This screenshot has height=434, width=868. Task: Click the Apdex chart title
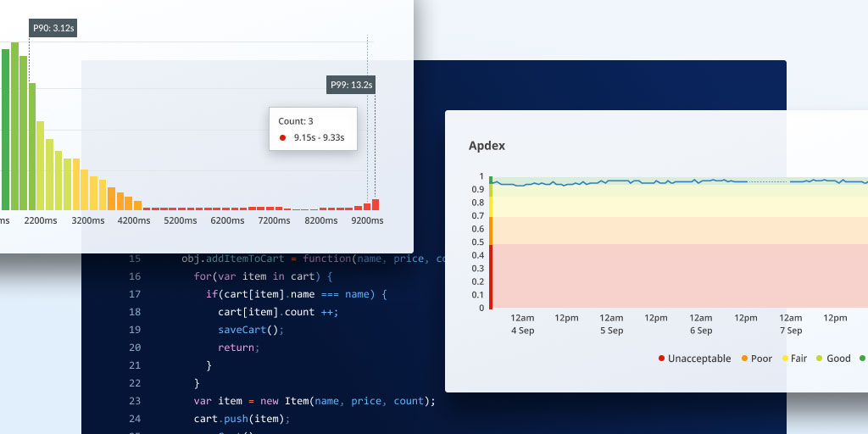coord(487,146)
